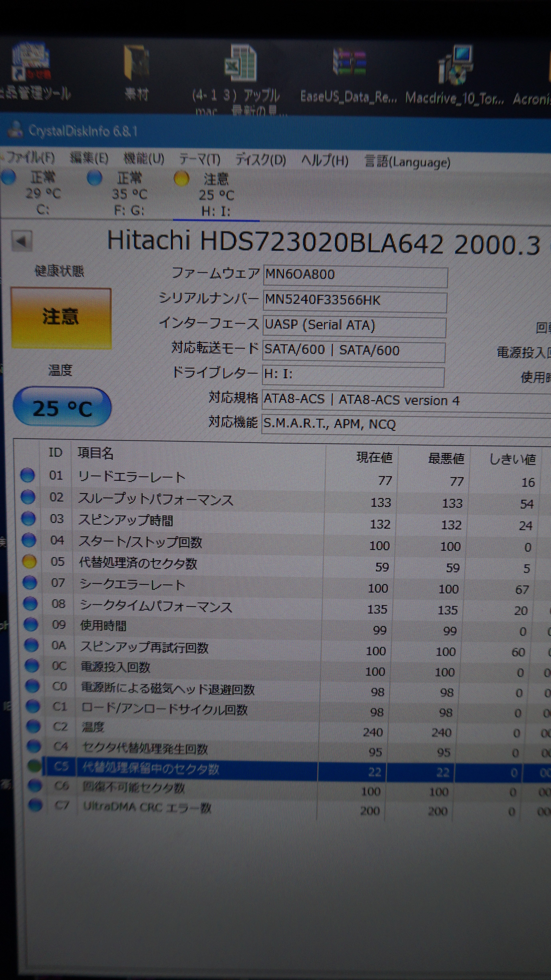Click the serial number field MN5240F33566HK

(355, 301)
